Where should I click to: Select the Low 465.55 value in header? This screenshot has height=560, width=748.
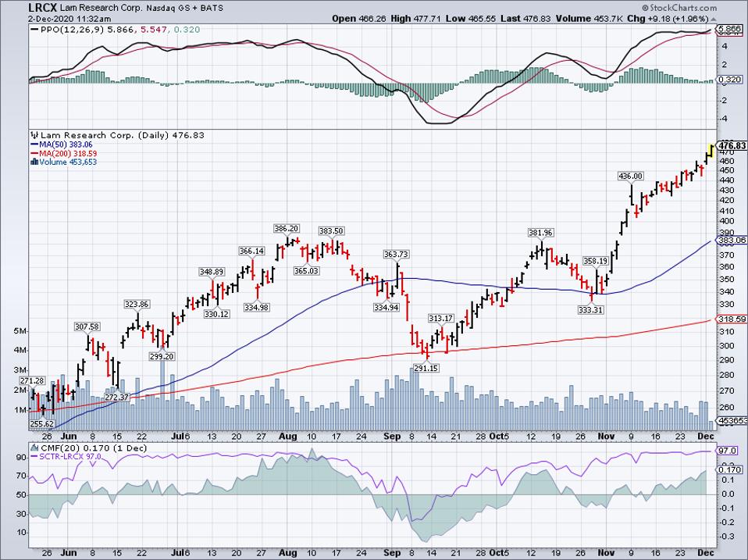[471, 19]
